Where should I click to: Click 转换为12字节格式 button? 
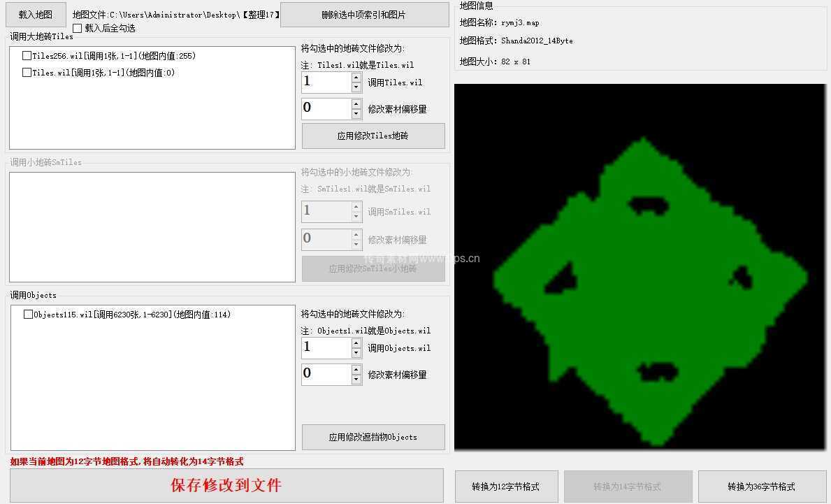(506, 487)
